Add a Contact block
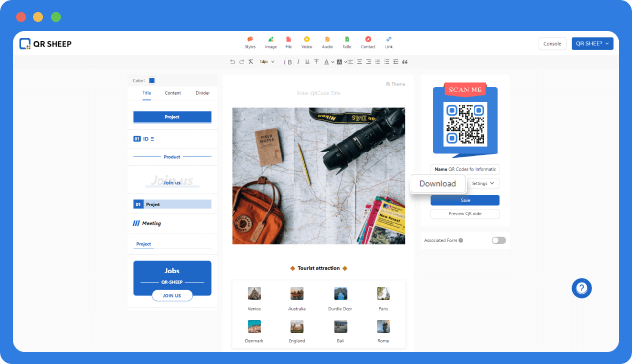Viewport: 632px width, 364px height. coord(368,42)
